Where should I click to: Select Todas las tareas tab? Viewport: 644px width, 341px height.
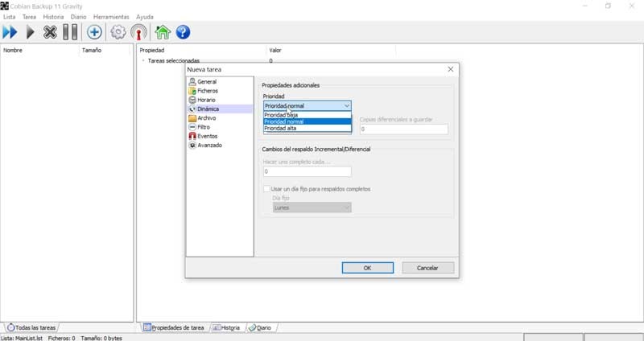point(31,327)
